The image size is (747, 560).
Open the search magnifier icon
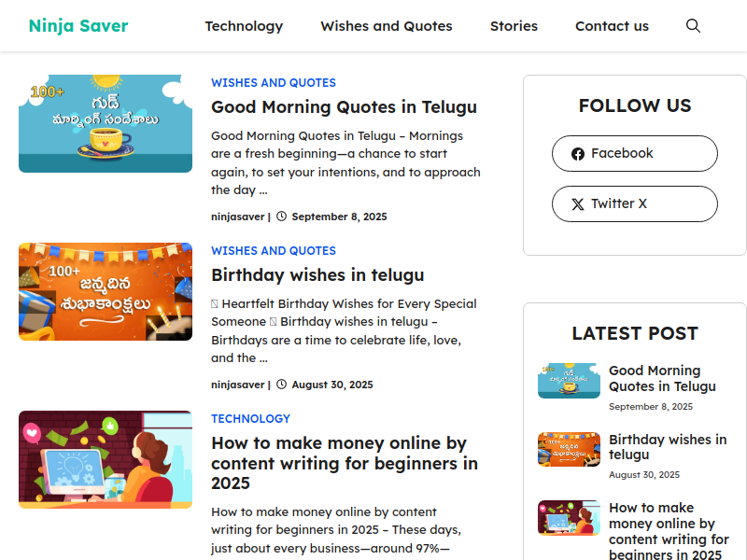pos(693,26)
